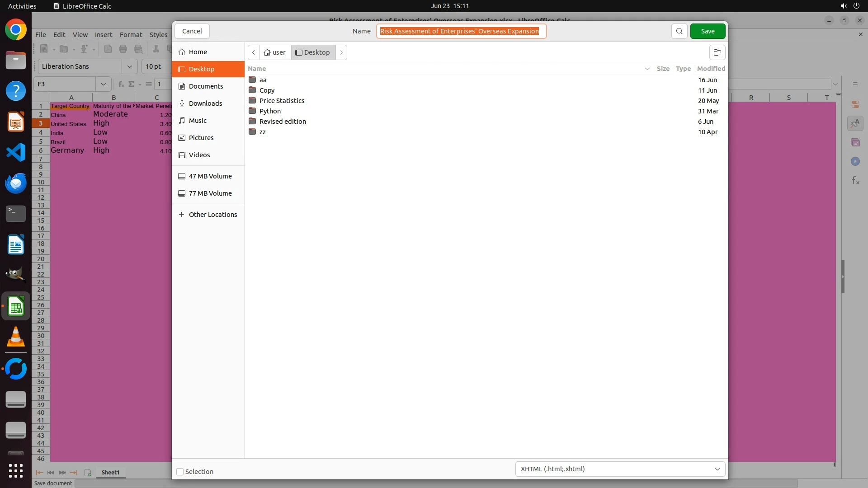Click the green Save button
The height and width of the screenshot is (488, 868).
point(708,31)
